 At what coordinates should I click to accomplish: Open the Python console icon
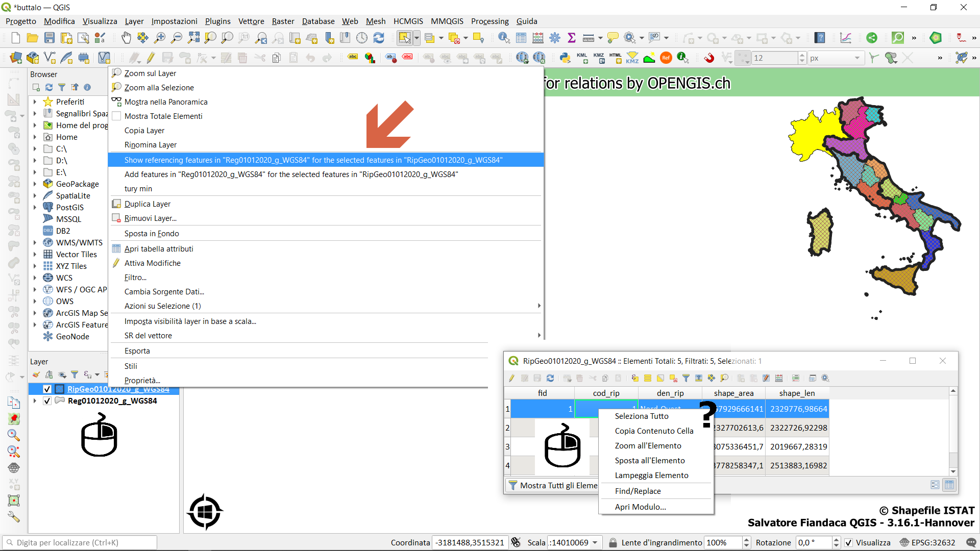coord(565,58)
